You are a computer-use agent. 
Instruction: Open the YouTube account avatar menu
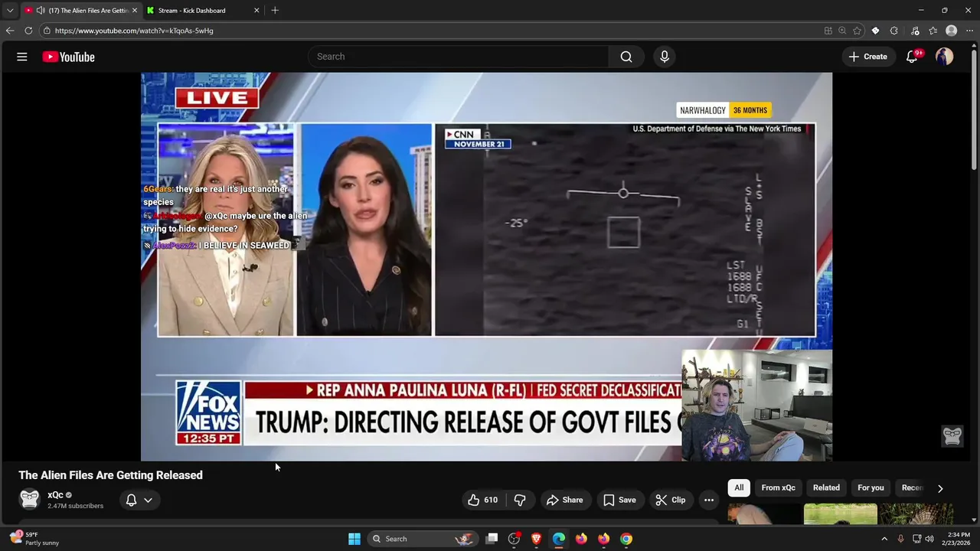pyautogui.click(x=944, y=57)
